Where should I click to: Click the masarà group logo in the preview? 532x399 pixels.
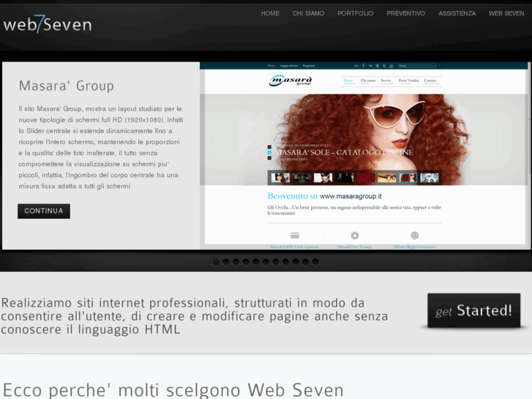(291, 81)
